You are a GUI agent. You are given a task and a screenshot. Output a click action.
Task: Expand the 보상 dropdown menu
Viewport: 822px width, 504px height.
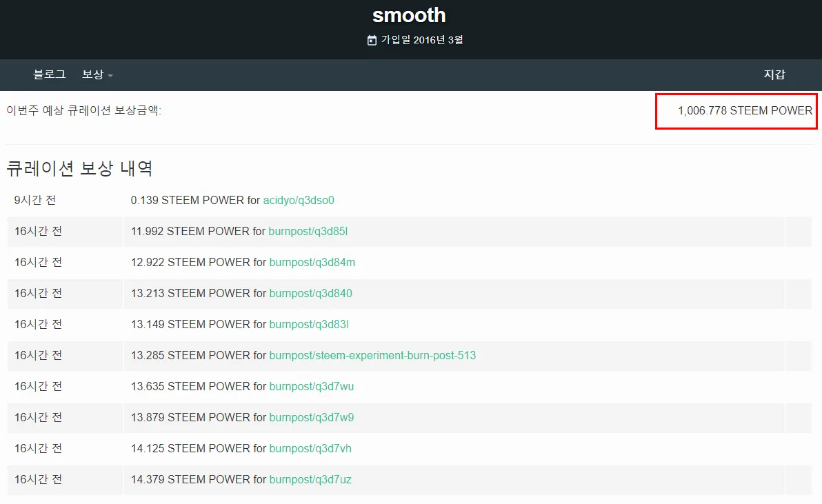coord(97,74)
